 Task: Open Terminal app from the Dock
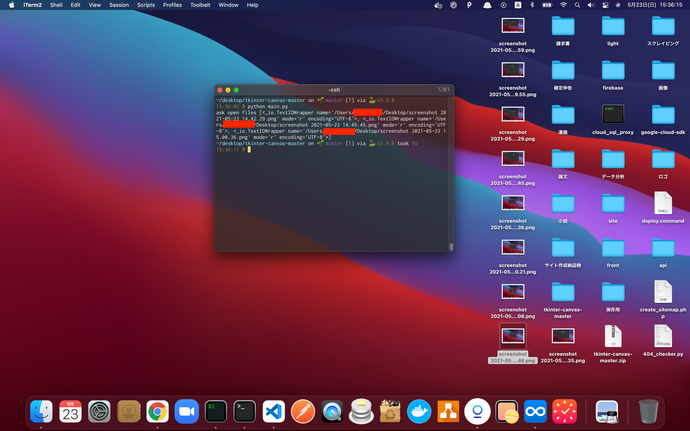[x=245, y=411]
